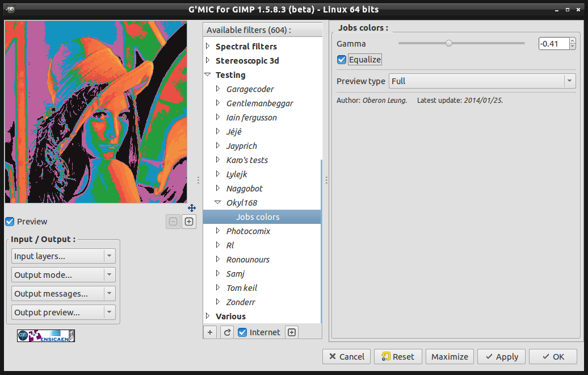Open the Output preview dropdown
Image resolution: width=588 pixels, height=375 pixels.
pyautogui.click(x=64, y=312)
